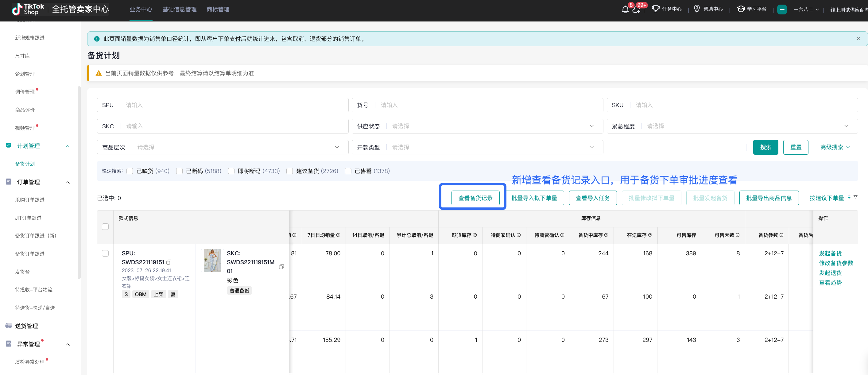Click the 重置 button
Screen dimensions: 868x375
[796, 147]
